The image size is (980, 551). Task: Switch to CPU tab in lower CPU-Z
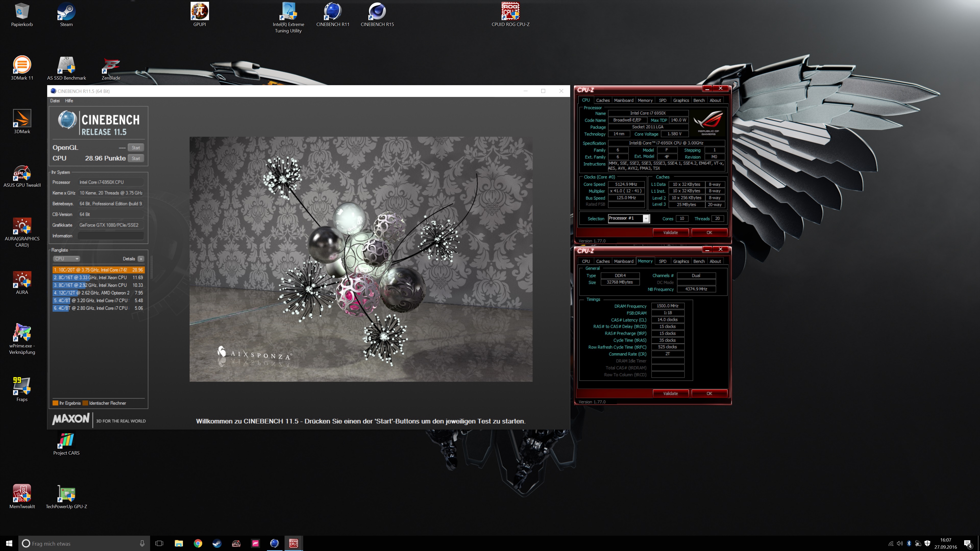point(586,261)
